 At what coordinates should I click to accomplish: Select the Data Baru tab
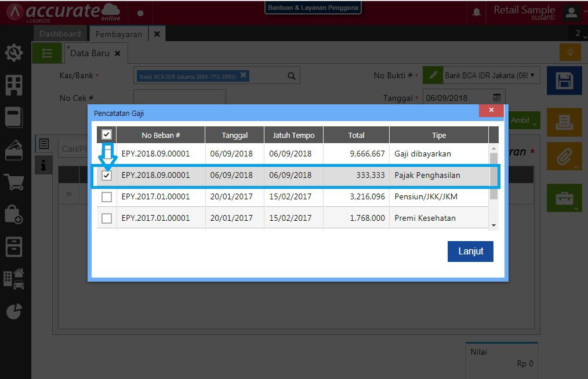point(90,52)
